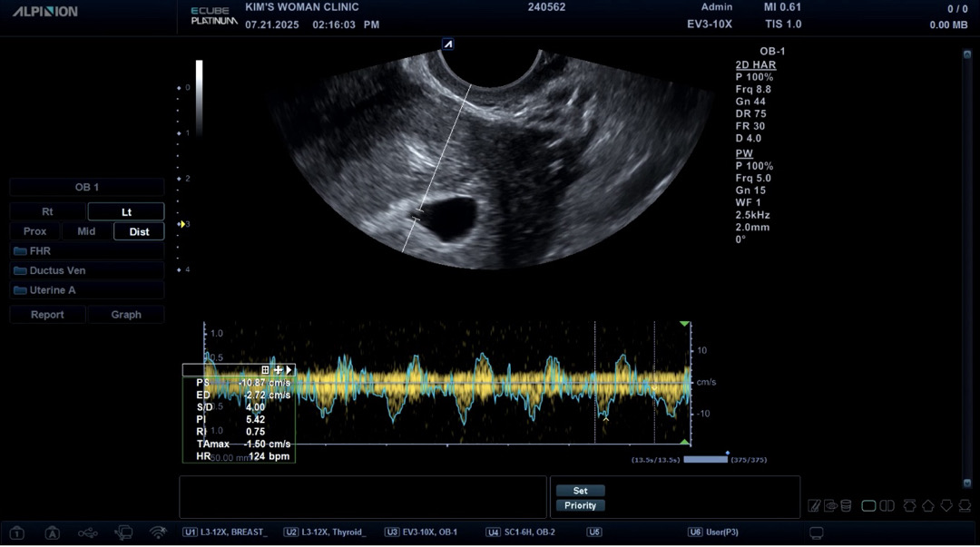Select the Mid position option
Screen dimensions: 980x547
coord(86,231)
